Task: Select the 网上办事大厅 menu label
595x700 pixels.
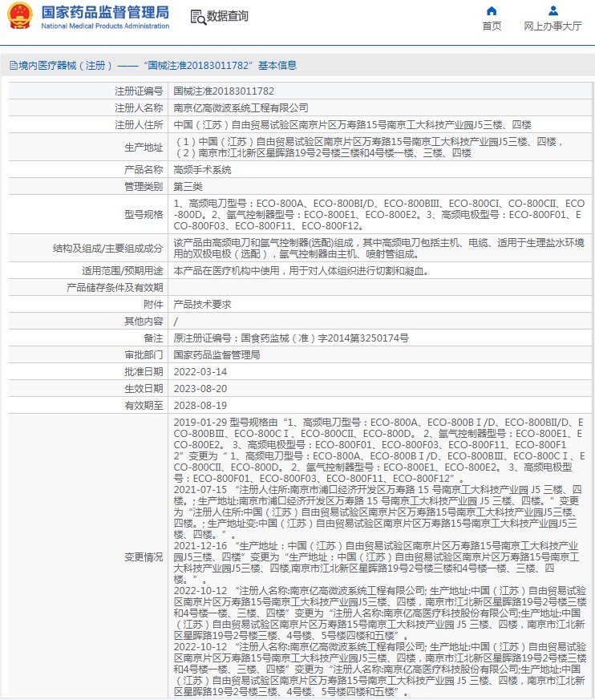Action: point(552,26)
